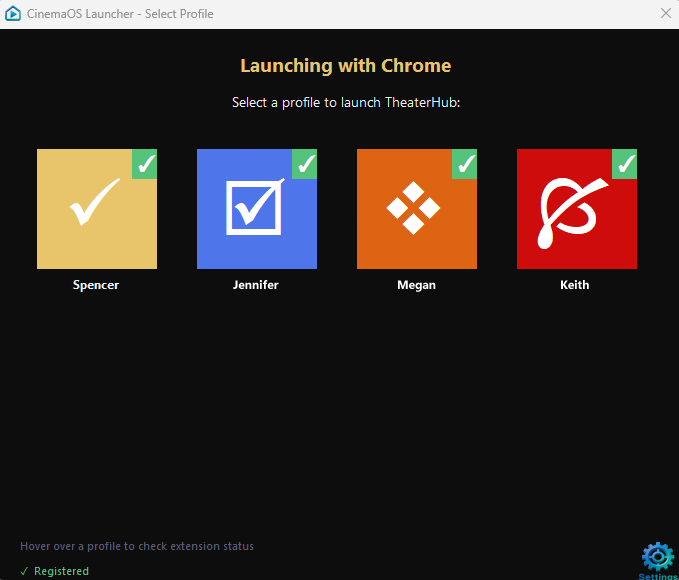Click the Spencer profile name label

(96, 285)
